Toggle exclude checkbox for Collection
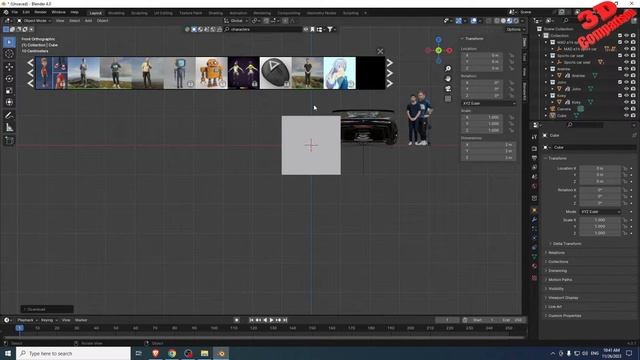This screenshot has height=360, width=640. (x=620, y=36)
